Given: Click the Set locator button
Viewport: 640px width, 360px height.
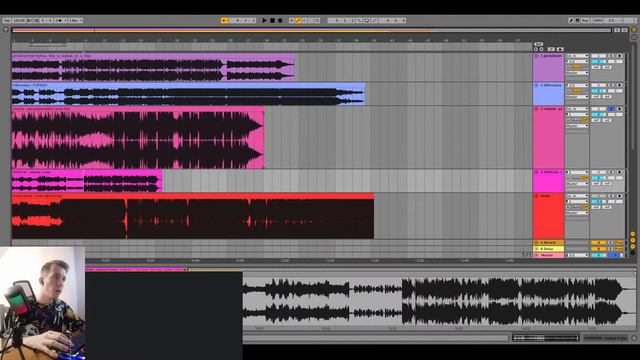Looking at the screenshot, I should pyautogui.click(x=538, y=44).
